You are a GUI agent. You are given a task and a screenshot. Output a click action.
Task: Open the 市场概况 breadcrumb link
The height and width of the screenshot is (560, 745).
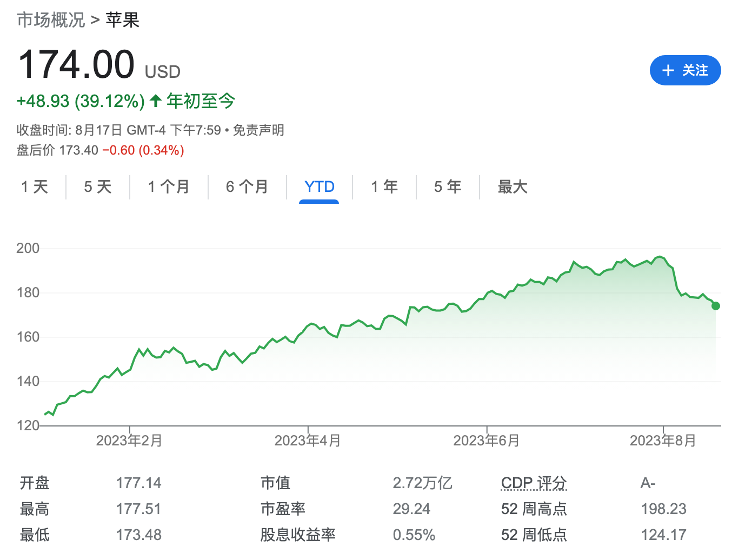pos(51,20)
